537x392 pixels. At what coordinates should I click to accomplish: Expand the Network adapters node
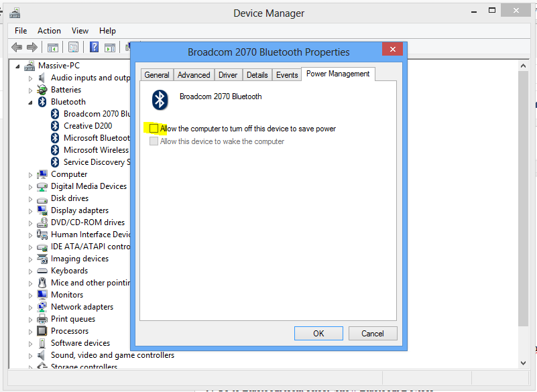click(x=30, y=308)
